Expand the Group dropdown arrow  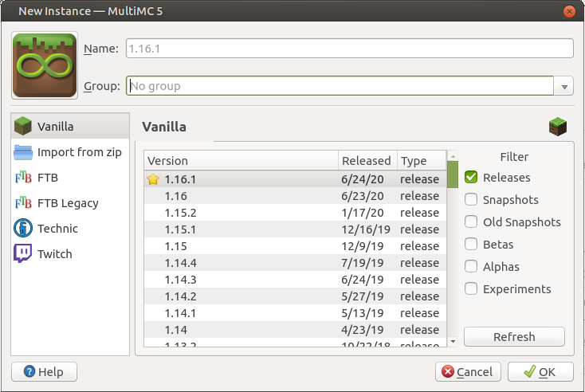563,86
